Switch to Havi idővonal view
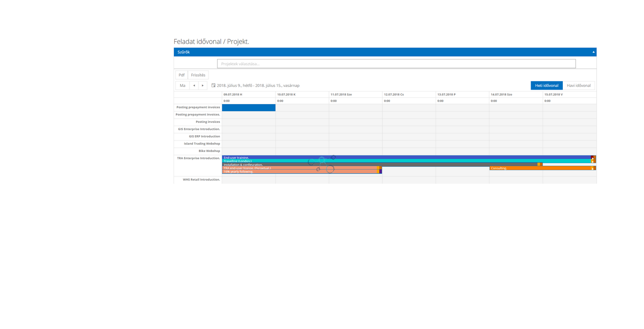644x329 pixels. [x=579, y=85]
